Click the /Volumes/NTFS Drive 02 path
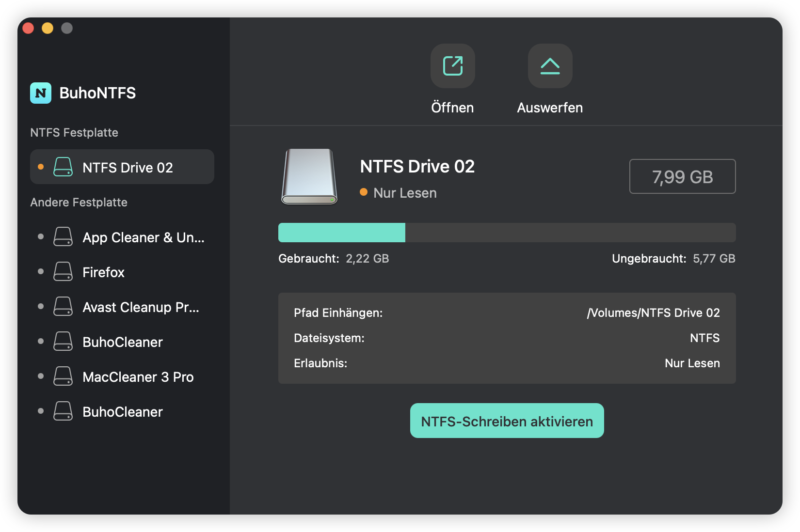The image size is (800, 532). click(653, 313)
